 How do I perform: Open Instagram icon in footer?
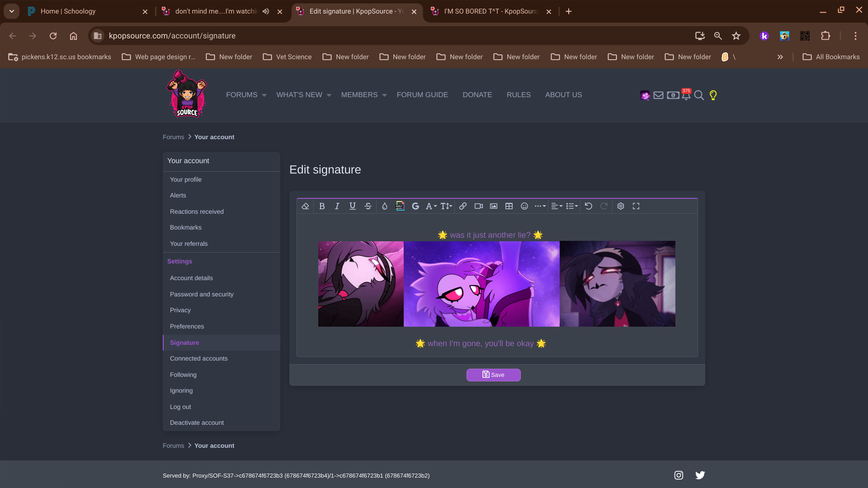tap(679, 475)
